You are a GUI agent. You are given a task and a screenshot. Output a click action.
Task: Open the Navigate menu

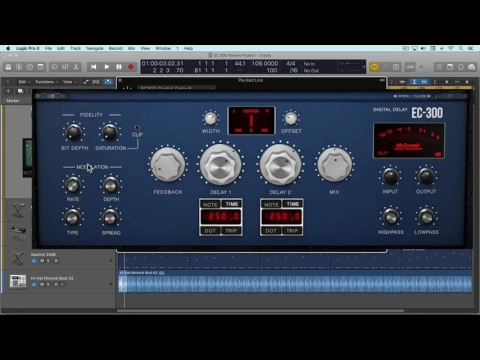pyautogui.click(x=95, y=48)
